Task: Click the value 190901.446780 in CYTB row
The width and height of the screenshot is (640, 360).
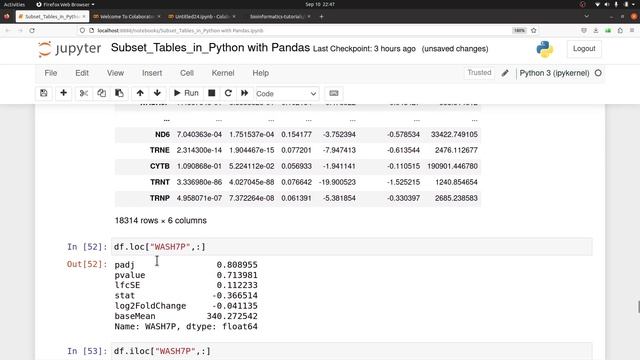Action: pos(452,166)
